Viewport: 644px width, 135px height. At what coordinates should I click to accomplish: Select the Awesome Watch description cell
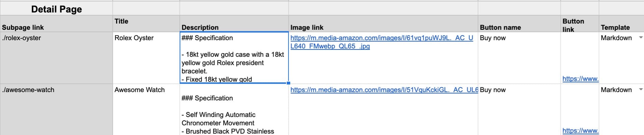pos(234,109)
